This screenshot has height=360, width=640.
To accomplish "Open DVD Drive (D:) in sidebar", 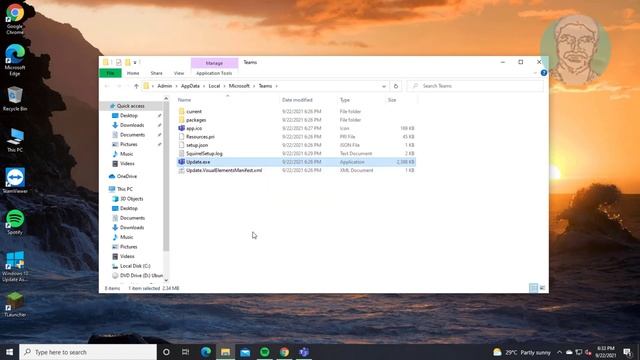I will click(x=141, y=276).
